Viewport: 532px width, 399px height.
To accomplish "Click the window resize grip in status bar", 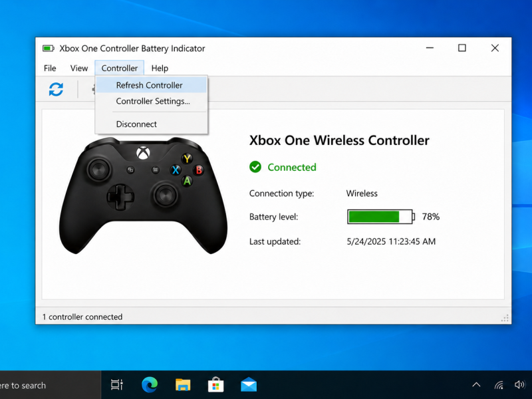I will [505, 318].
